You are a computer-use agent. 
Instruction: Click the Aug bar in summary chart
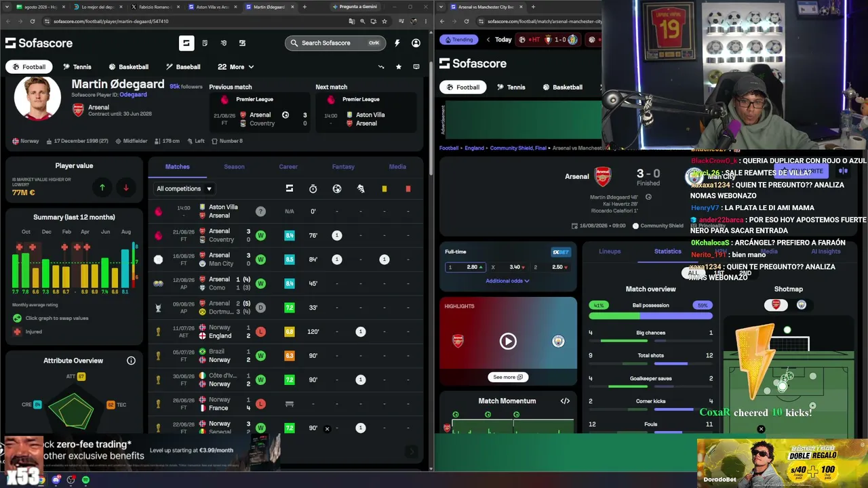tap(126, 267)
